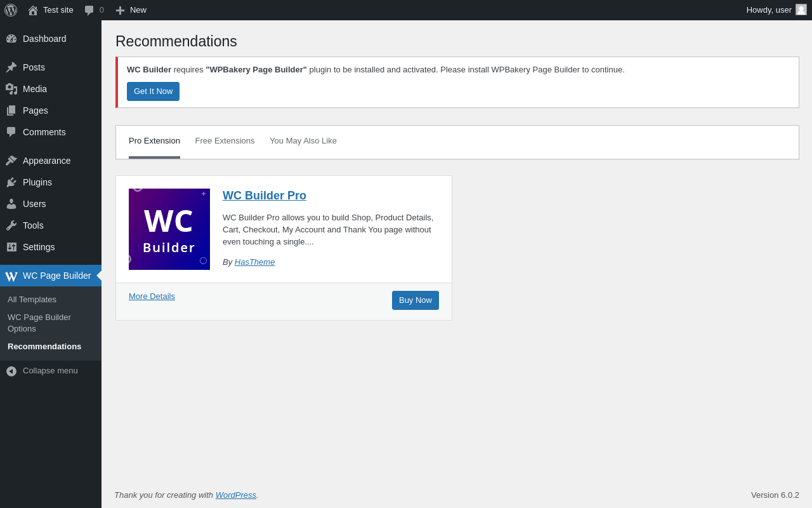812x508 pixels.
Task: Click the plus icon next to New
Action: click(120, 10)
